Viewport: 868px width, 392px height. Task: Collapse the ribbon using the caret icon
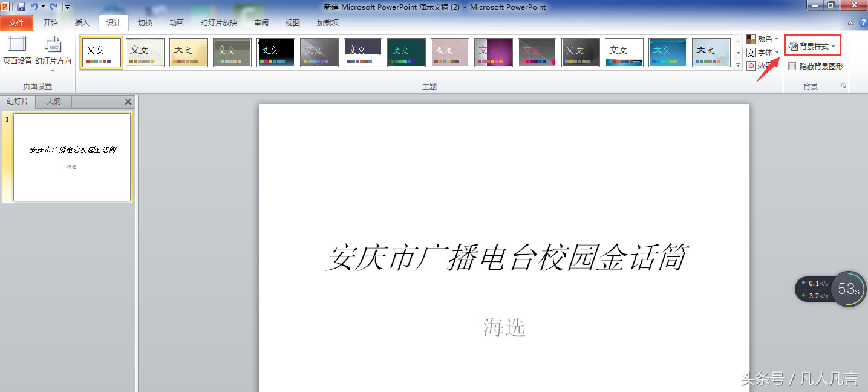(x=851, y=23)
